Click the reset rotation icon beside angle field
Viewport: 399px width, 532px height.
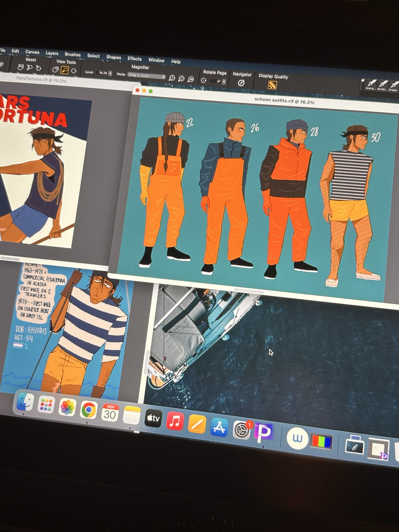click(x=203, y=80)
